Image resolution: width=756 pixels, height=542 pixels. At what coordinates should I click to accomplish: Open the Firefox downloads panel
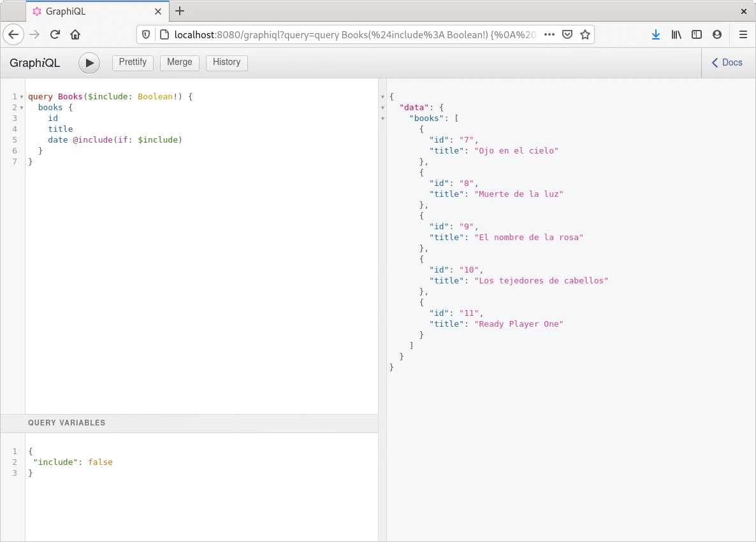[x=656, y=34]
